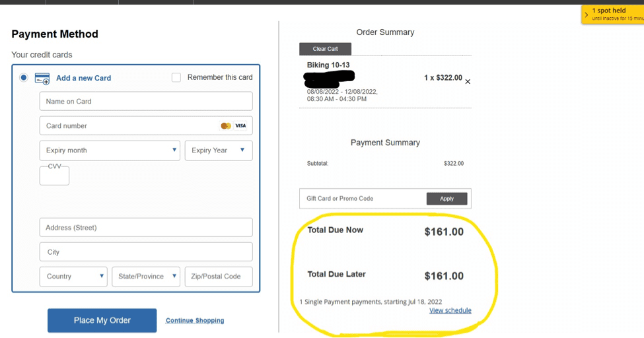644x338 pixels.
Task: Click the Visa logo in card number field
Action: pyautogui.click(x=240, y=125)
